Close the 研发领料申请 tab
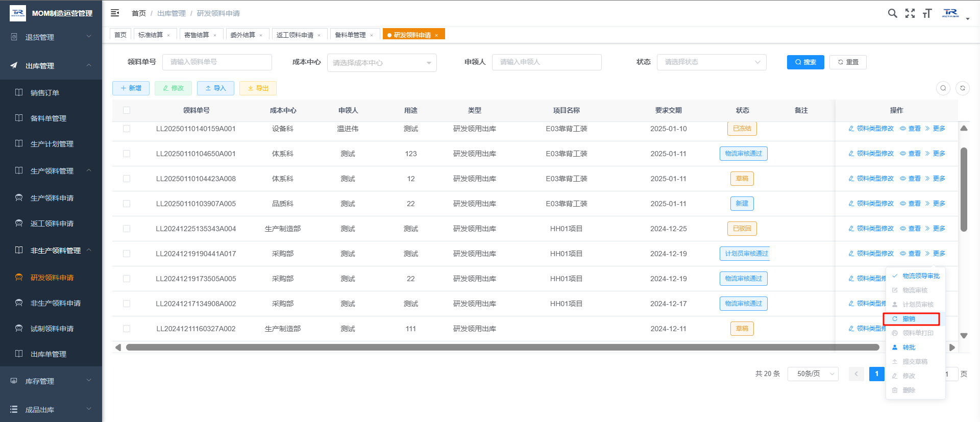 (436, 35)
